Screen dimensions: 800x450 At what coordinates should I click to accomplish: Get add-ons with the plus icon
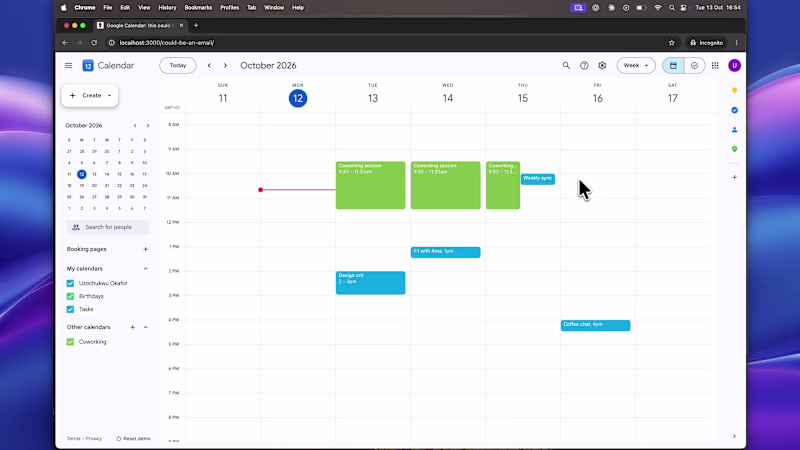[735, 178]
